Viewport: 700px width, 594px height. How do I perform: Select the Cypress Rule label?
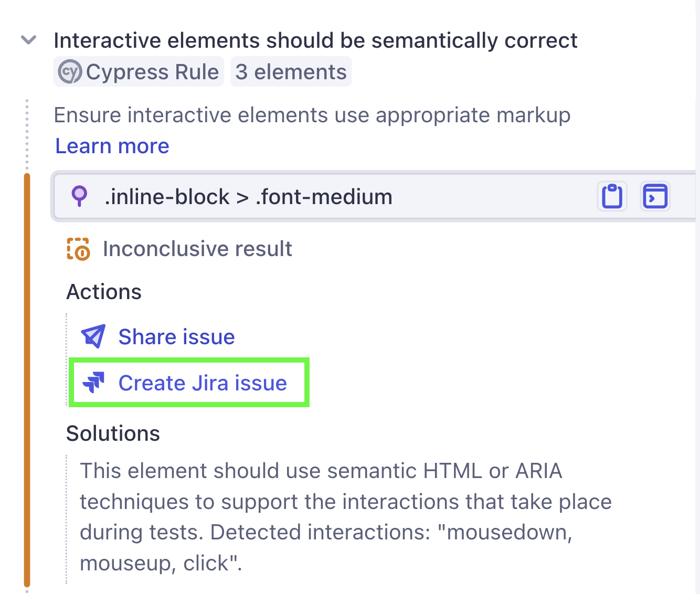tap(138, 71)
